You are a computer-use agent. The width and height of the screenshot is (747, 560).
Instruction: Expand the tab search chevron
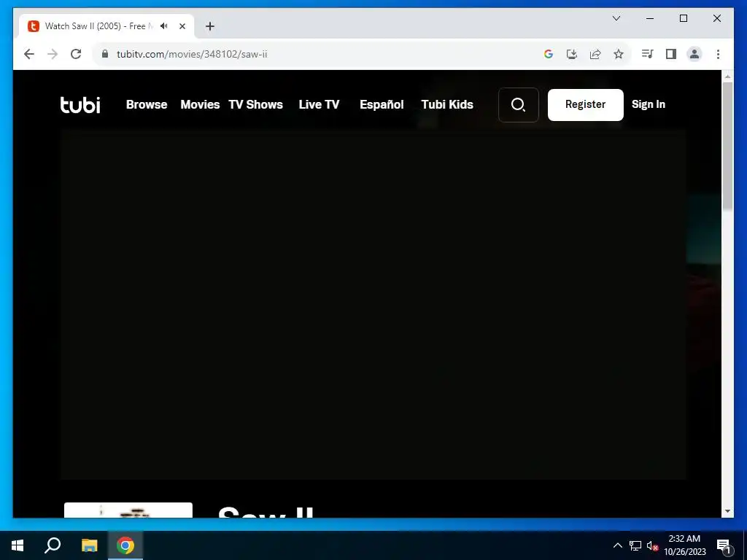pos(616,18)
